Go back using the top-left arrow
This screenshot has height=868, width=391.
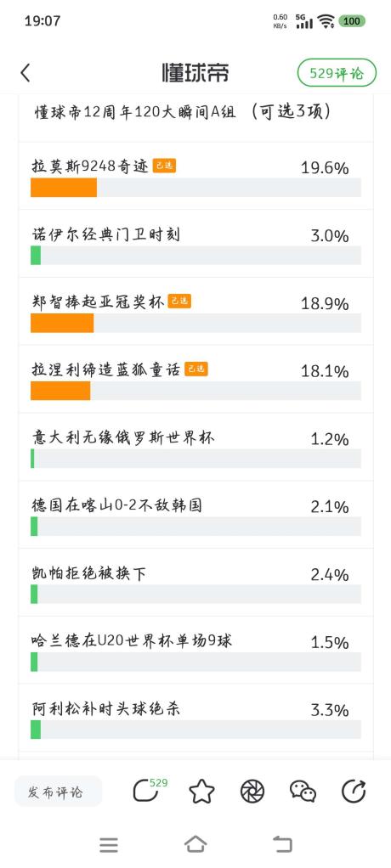click(25, 73)
